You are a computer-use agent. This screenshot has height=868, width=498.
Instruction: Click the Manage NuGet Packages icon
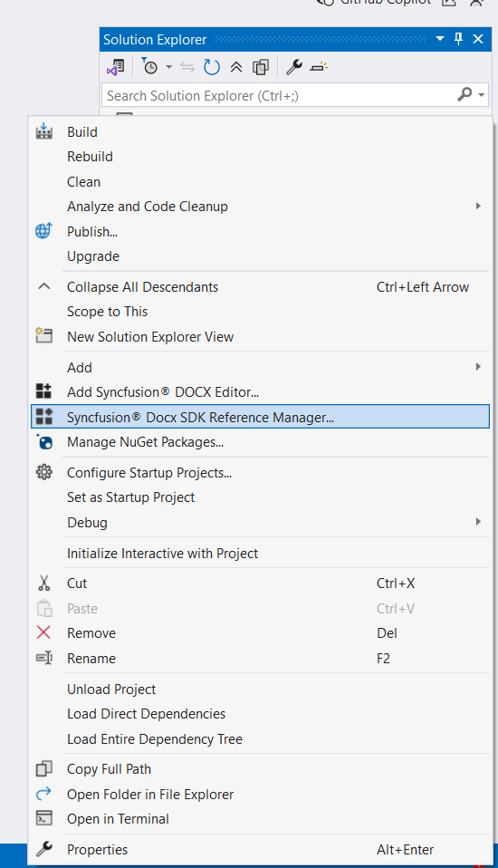43,442
